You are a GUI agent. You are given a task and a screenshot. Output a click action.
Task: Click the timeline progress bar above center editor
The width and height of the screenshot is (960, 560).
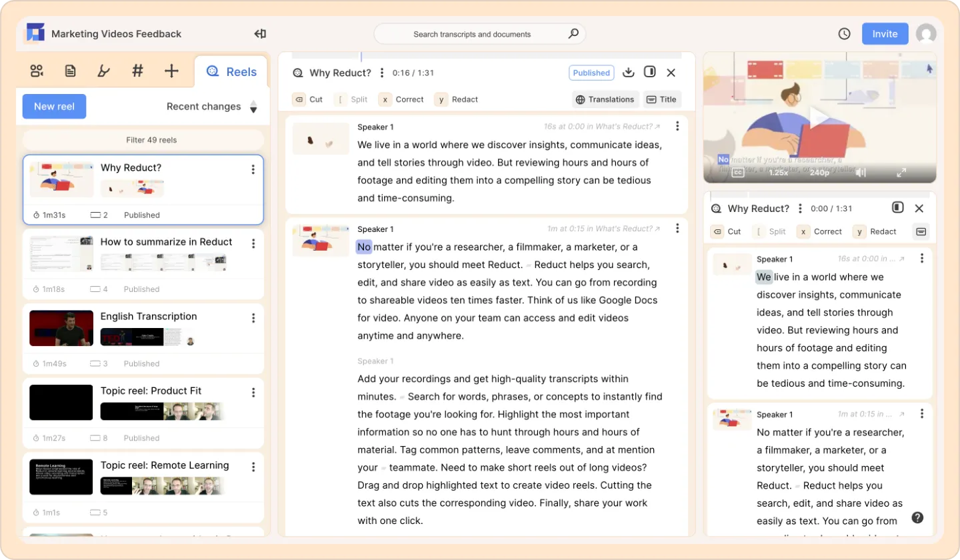[x=487, y=57]
